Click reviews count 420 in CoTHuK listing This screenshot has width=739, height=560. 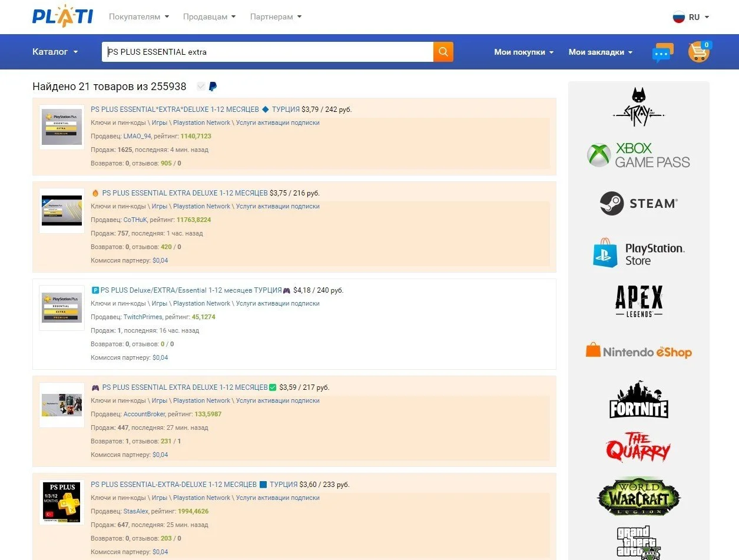point(166,247)
